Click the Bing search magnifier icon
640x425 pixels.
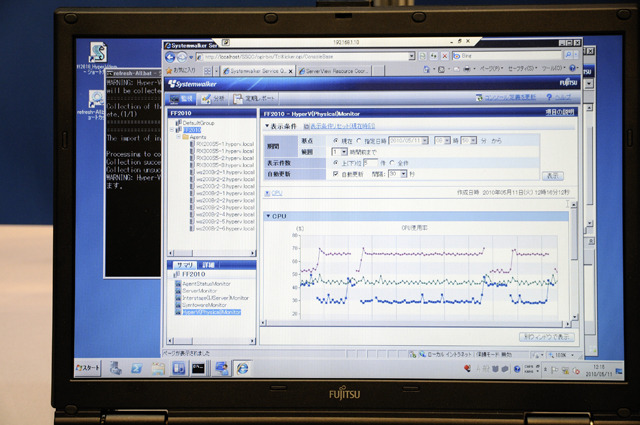pos(569,55)
